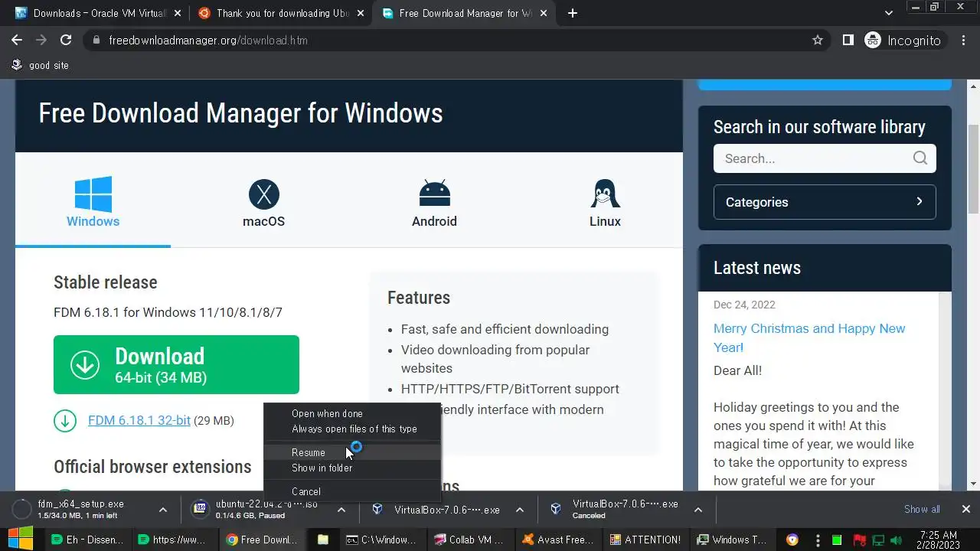Open Merry Christmas and Happy New Year news
This screenshot has height=551, width=980.
pos(809,337)
